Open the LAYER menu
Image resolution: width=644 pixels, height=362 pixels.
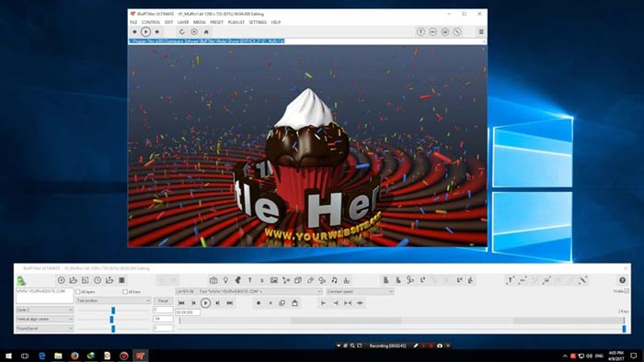(183, 22)
